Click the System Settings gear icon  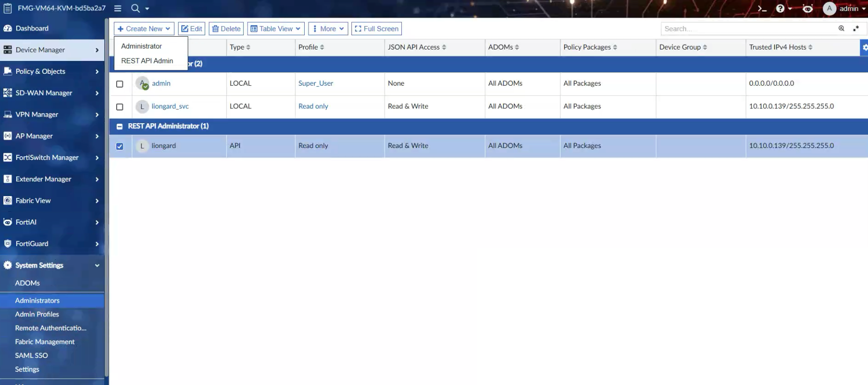coord(8,265)
